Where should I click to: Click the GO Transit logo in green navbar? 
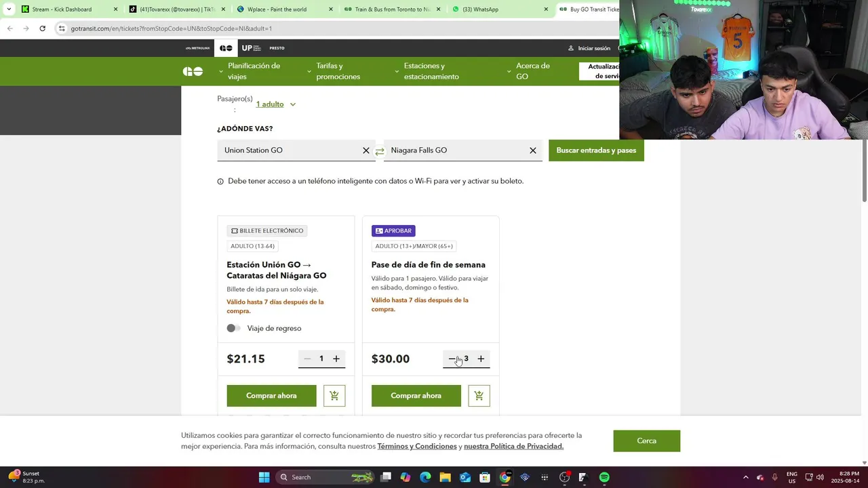[x=193, y=71]
